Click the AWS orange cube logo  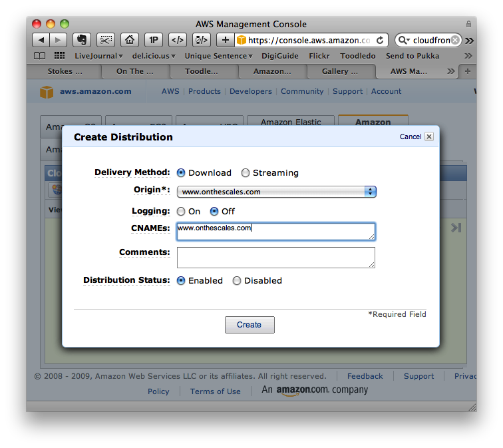click(x=47, y=92)
